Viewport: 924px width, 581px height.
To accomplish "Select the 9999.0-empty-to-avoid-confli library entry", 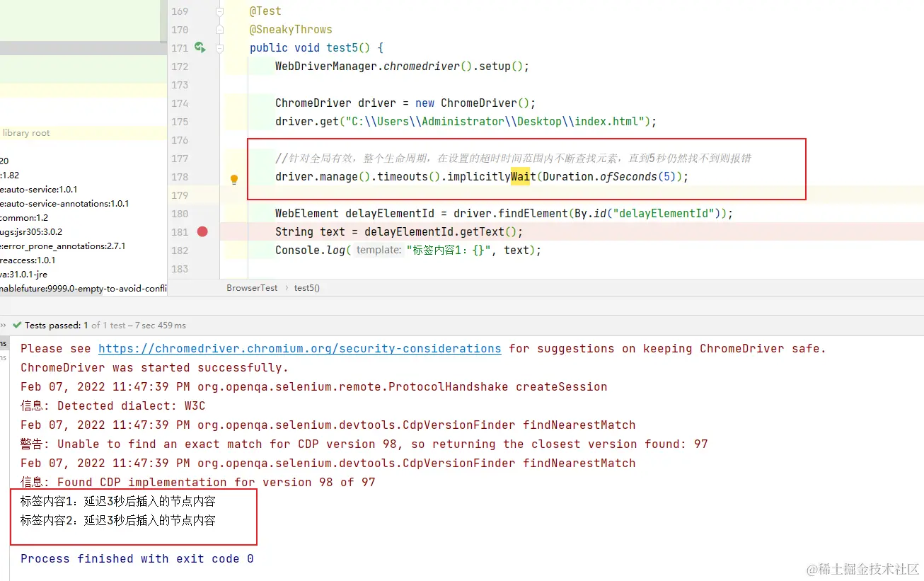I will pos(83,289).
